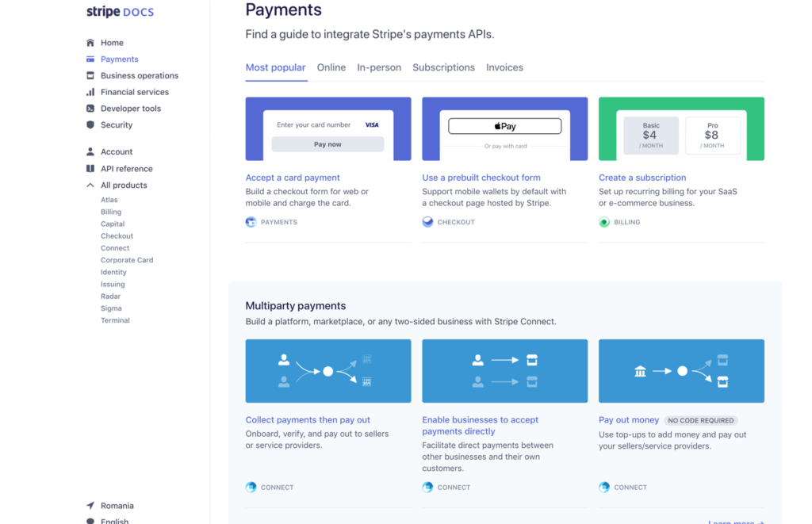Open Use a prebuilt checkout form guide
812x524 pixels.
(481, 178)
